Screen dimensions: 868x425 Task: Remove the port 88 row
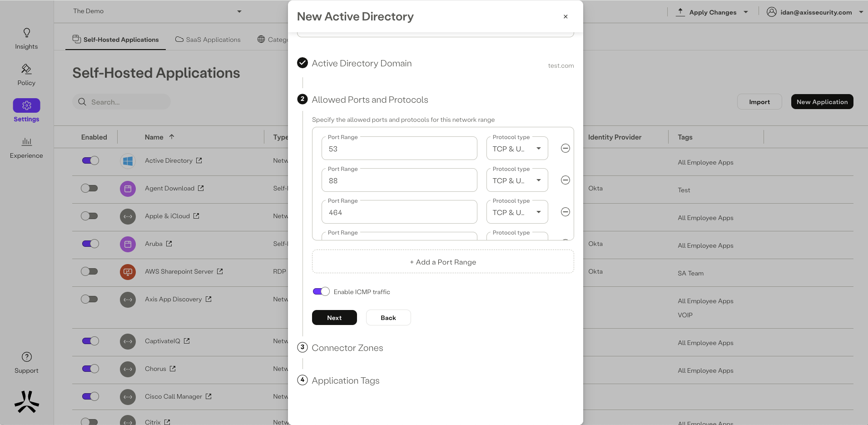tap(565, 180)
